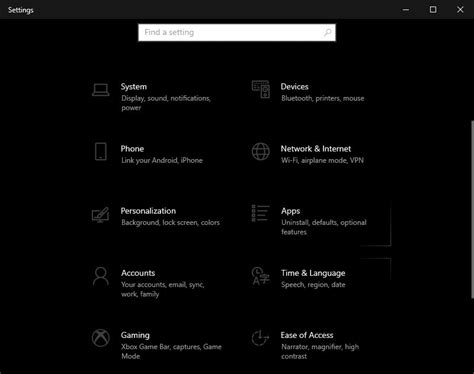Screen dimensions: 474x374
Task: Click 'Speech, region, date' description
Action: pos(313,285)
